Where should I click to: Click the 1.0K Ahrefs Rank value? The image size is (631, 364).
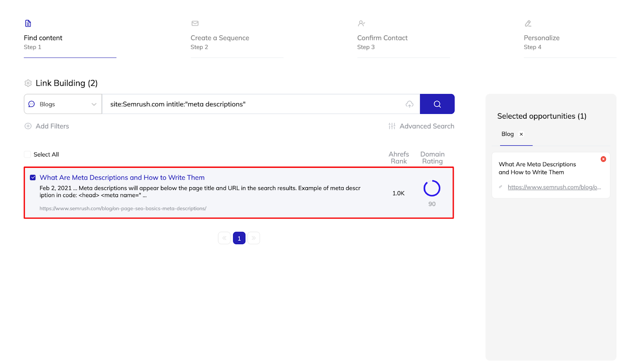click(398, 193)
